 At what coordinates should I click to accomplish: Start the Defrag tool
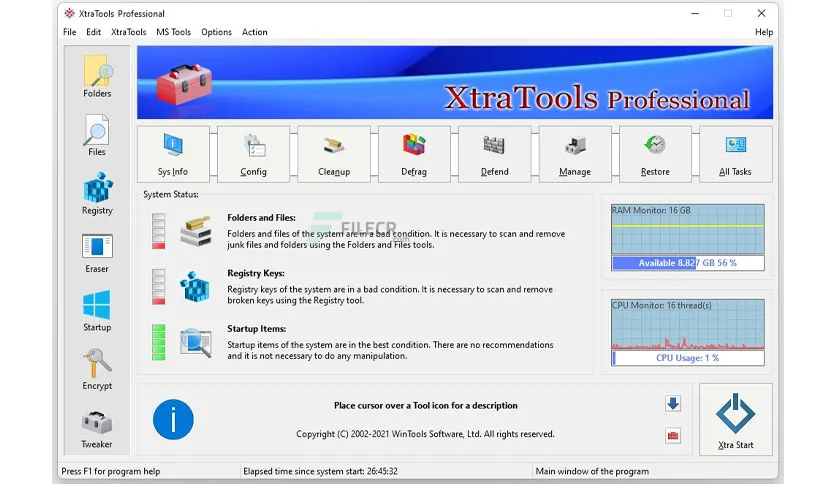click(414, 155)
